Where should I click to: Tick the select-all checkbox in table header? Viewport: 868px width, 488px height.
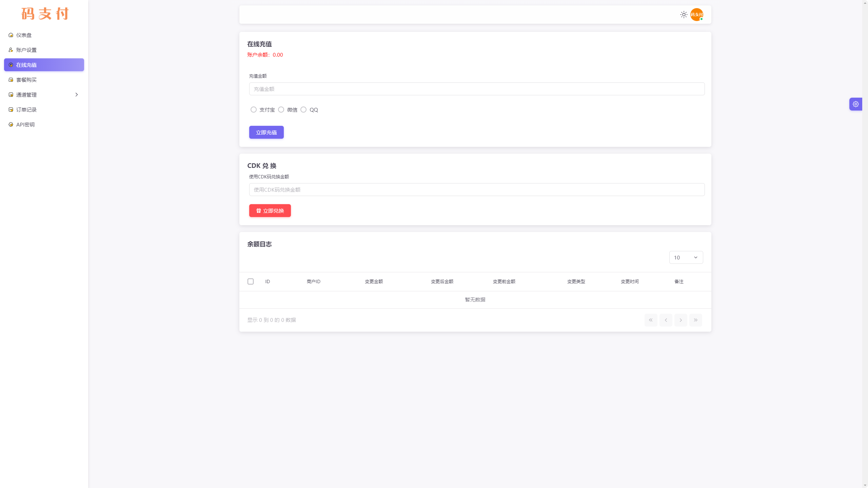tap(251, 281)
